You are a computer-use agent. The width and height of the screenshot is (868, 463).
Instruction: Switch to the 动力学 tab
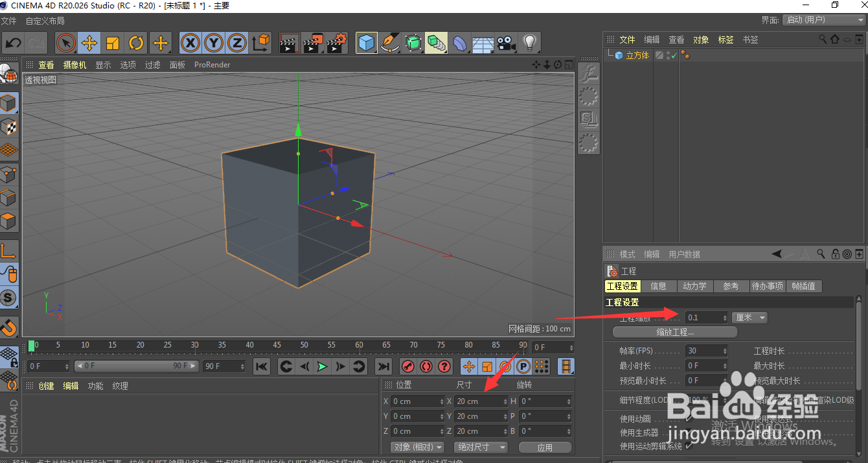pos(694,286)
